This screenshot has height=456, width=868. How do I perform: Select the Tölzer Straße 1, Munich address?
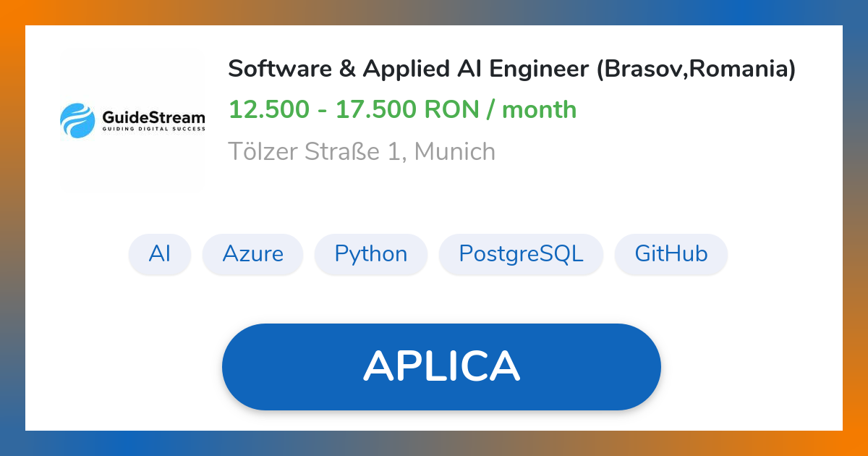click(362, 151)
